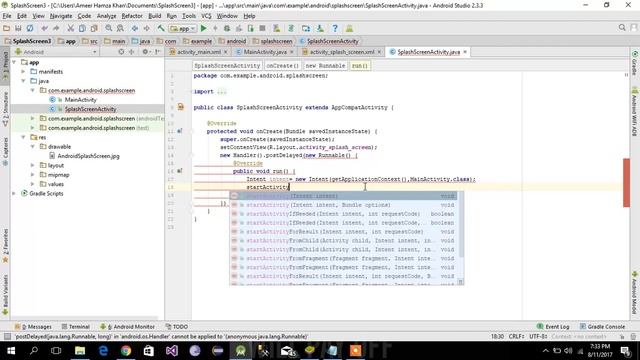Expand the mipmap folder node

[33, 175]
